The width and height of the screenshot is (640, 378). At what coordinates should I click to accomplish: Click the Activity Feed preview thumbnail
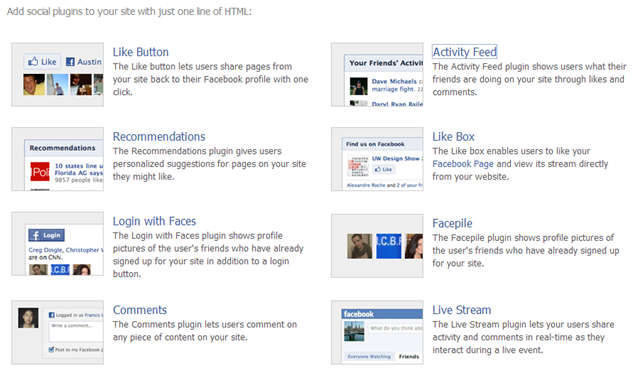[377, 74]
